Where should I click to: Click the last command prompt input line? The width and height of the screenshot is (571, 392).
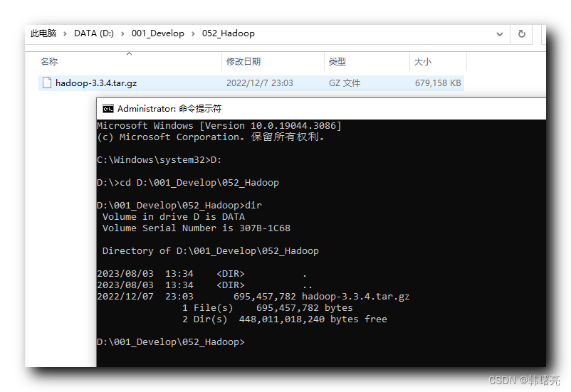click(171, 342)
